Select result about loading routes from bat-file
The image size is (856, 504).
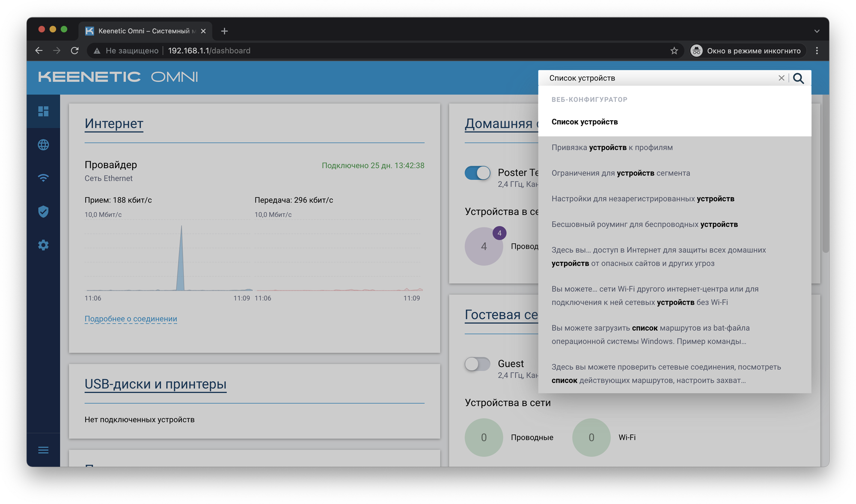point(675,334)
